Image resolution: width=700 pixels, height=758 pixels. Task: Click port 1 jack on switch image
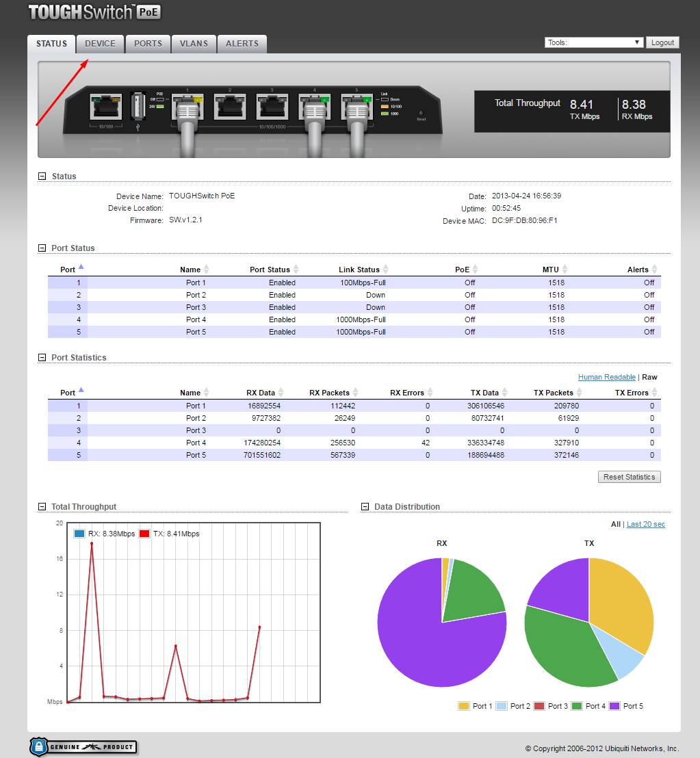[187, 106]
